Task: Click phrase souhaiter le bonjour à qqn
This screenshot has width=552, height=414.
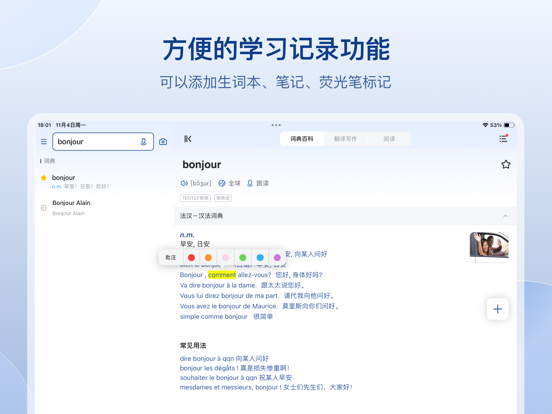Action: (x=218, y=378)
